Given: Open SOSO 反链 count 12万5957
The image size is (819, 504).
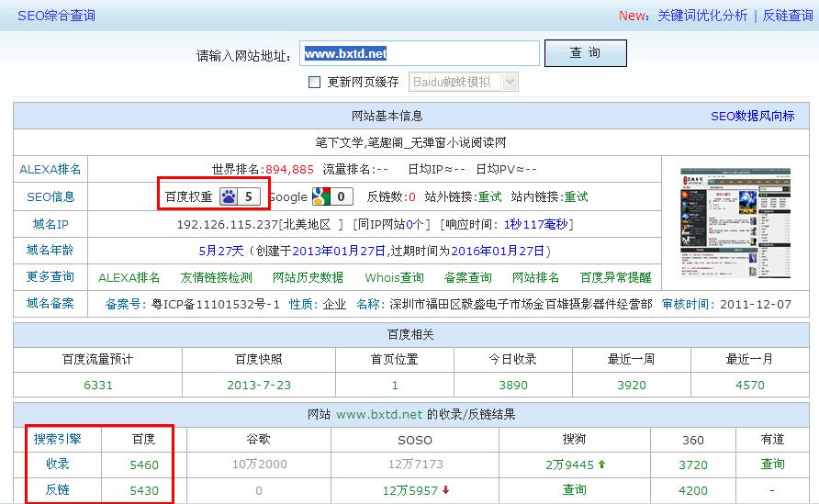Looking at the screenshot, I should point(410,490).
